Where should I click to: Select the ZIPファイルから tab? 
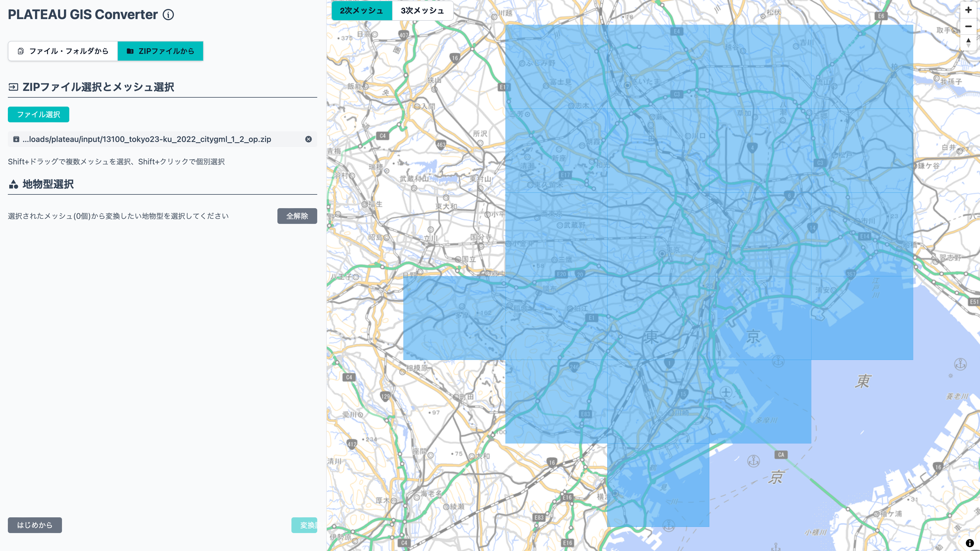(x=160, y=51)
